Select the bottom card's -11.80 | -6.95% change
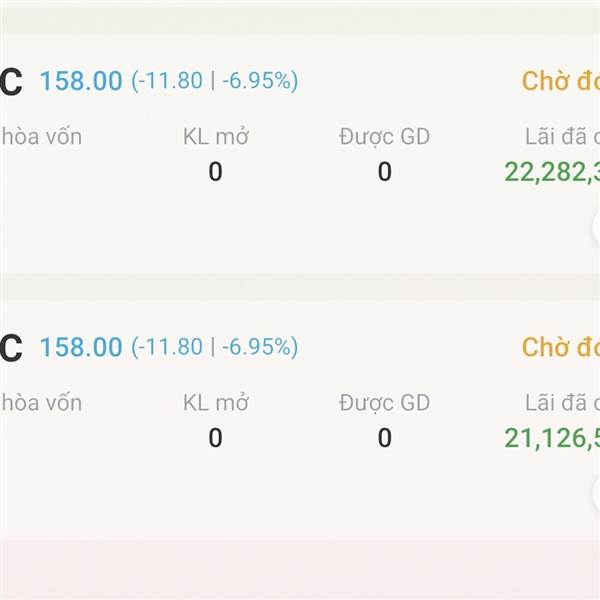This screenshot has height=600, width=600. coord(214,347)
